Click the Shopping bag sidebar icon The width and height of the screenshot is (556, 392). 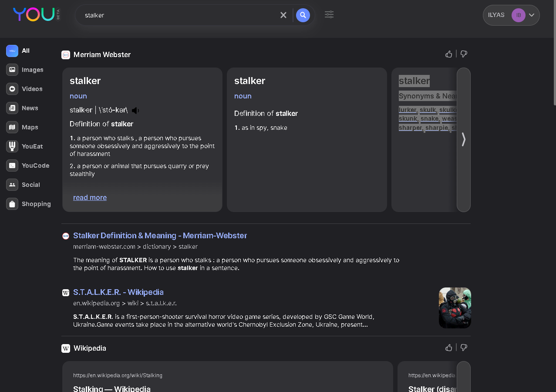(x=12, y=204)
